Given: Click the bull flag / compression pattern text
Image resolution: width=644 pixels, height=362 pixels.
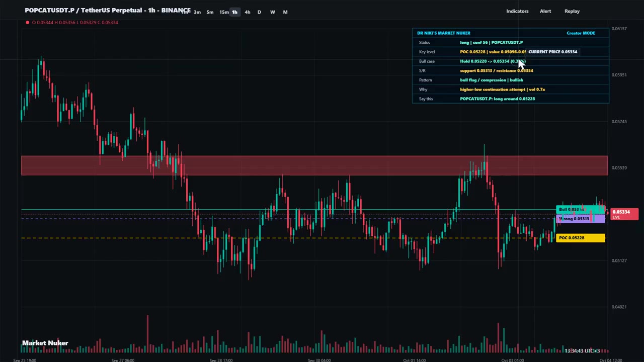Looking at the screenshot, I should point(491,80).
